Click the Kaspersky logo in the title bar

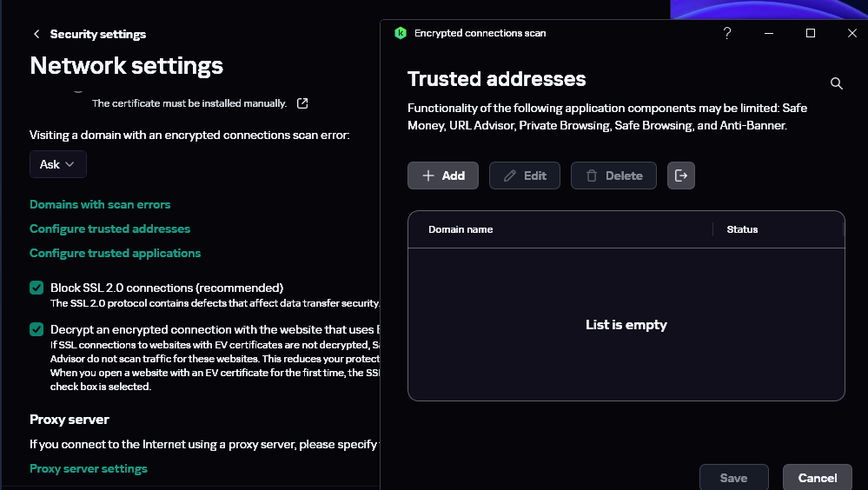pos(401,33)
